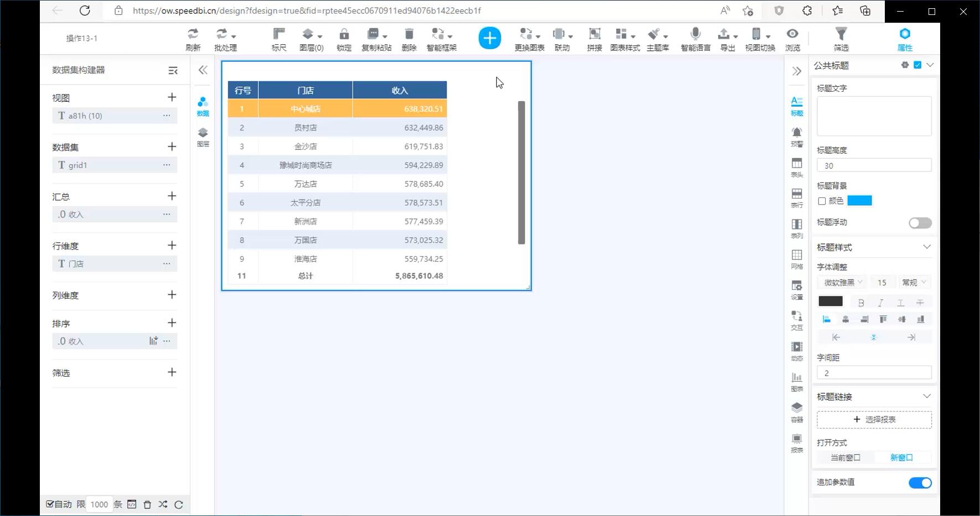Switch to the 表头 side tab
Screen dimensions: 980x516
[x=796, y=167]
